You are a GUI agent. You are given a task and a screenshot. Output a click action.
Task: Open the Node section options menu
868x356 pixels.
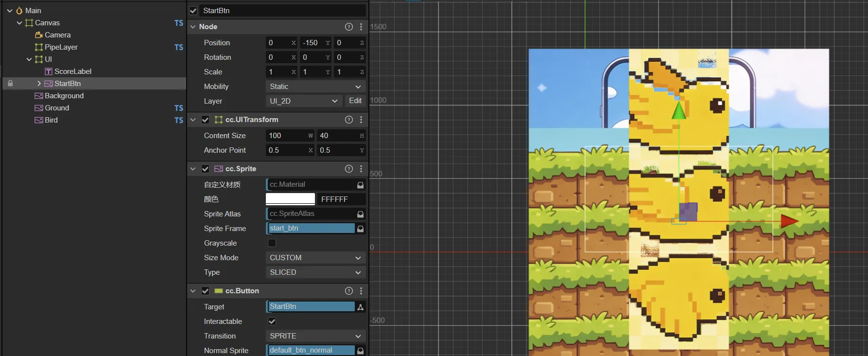click(x=361, y=27)
